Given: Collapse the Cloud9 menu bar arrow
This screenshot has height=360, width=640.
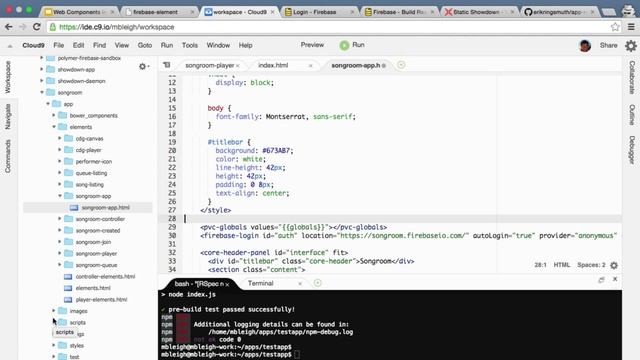Looking at the screenshot, I should pos(10,46).
